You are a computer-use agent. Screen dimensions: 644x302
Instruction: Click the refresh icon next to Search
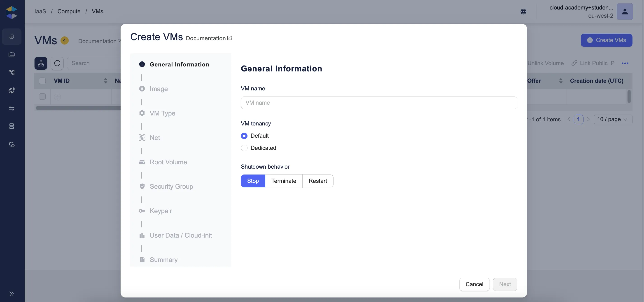pos(57,63)
